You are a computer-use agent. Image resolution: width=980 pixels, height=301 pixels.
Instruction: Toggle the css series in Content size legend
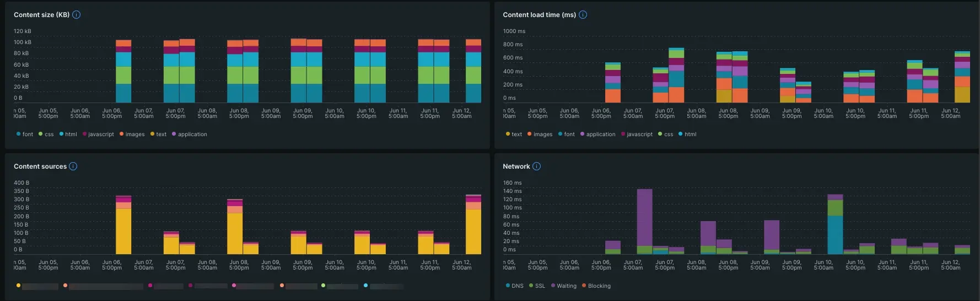point(46,135)
